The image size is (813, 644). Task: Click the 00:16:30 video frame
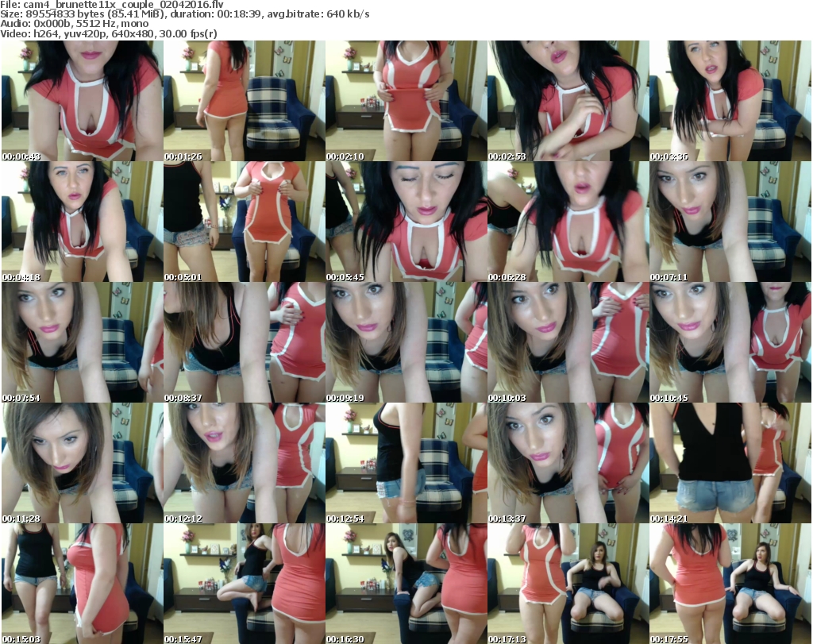[406, 584]
